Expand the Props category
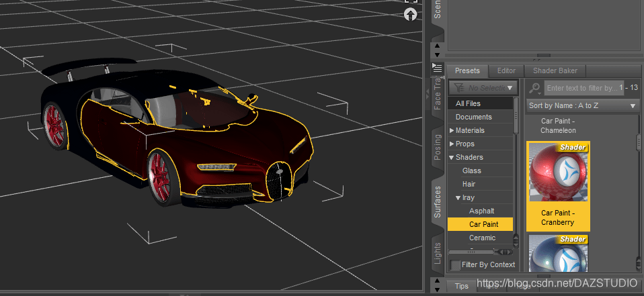The image size is (644, 296). coord(452,144)
